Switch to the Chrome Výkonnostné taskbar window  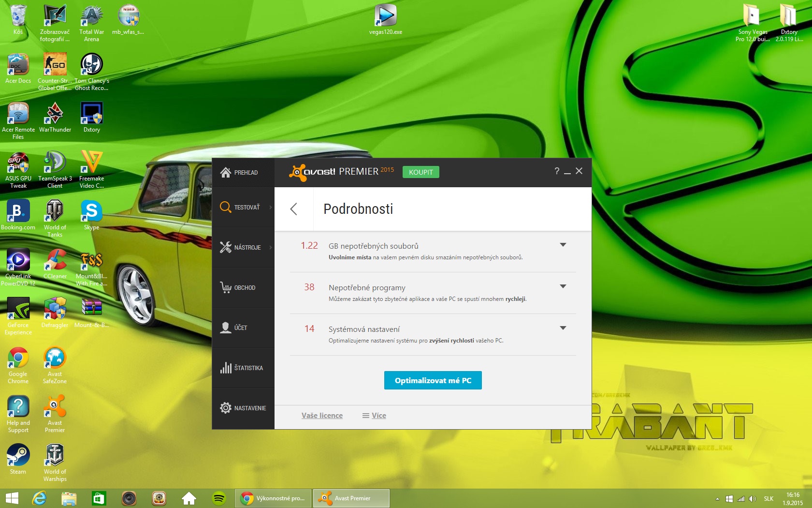pyautogui.click(x=273, y=498)
